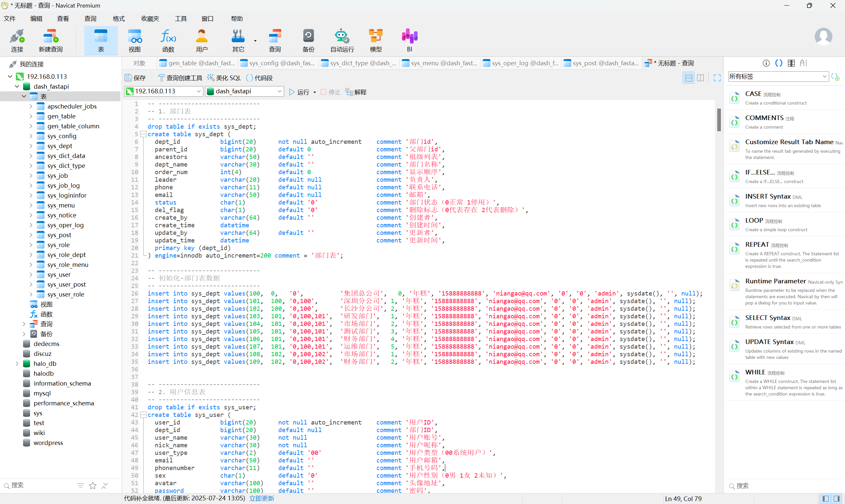Screen dimensions: 845x504
Task: Run the query with 运行 button
Action: coord(299,92)
